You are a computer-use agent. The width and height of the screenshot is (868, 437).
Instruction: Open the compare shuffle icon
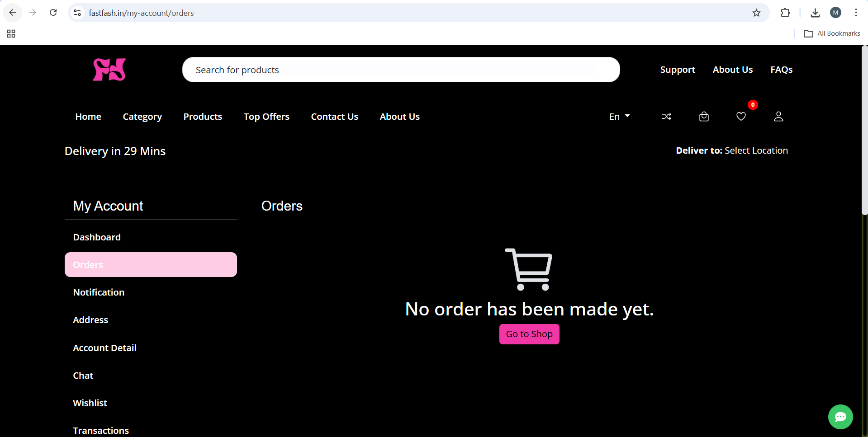coord(666,117)
